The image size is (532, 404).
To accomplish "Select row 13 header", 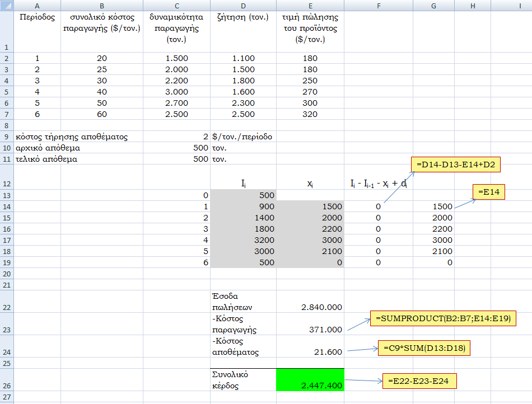I will coord(7,195).
